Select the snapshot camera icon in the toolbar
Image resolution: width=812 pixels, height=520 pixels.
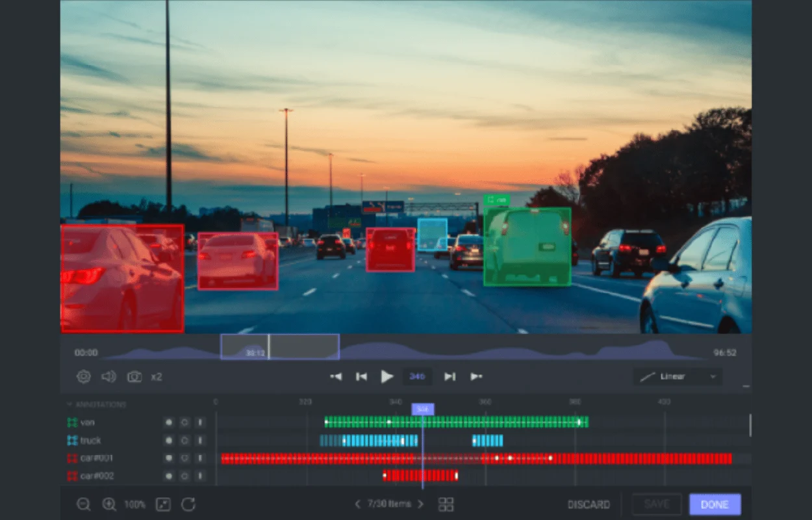(133, 376)
